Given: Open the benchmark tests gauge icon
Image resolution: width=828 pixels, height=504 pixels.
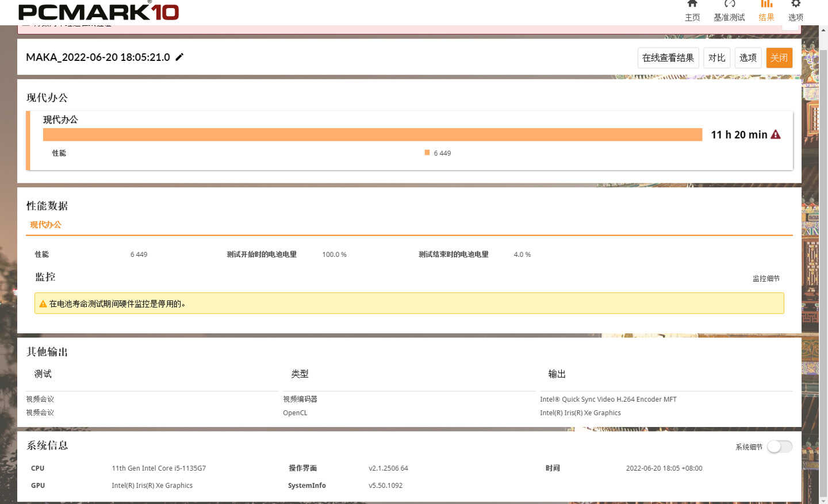Looking at the screenshot, I should [x=729, y=4].
